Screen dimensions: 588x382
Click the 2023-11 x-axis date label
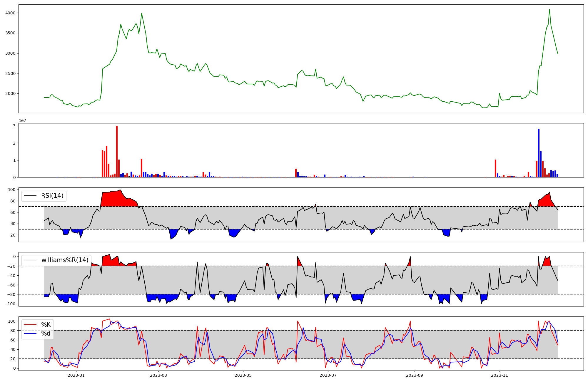point(500,375)
